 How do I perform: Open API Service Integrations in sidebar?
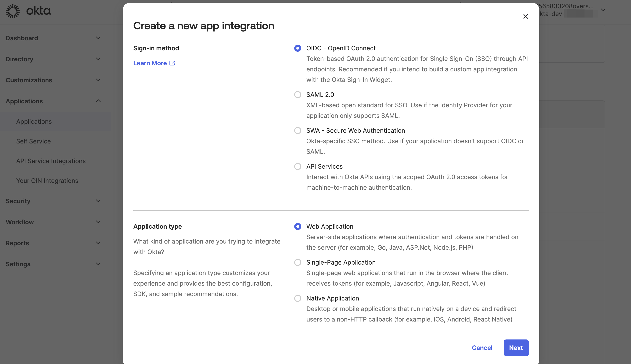click(51, 161)
